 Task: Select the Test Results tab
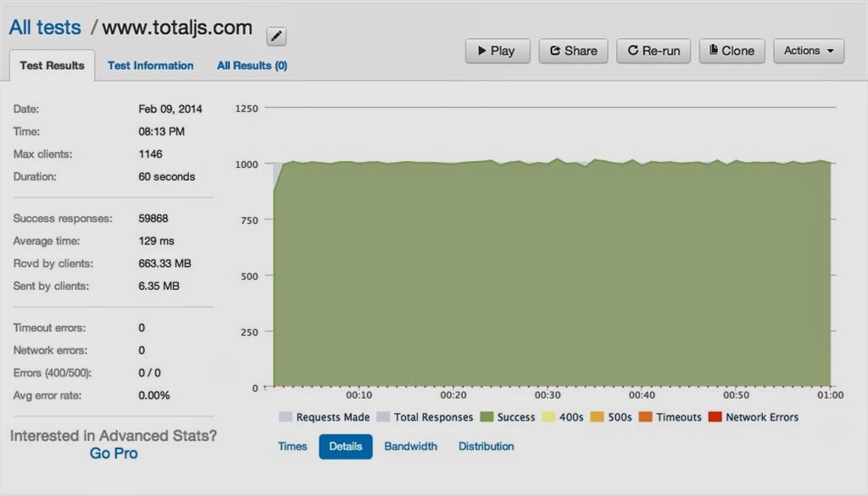52,65
